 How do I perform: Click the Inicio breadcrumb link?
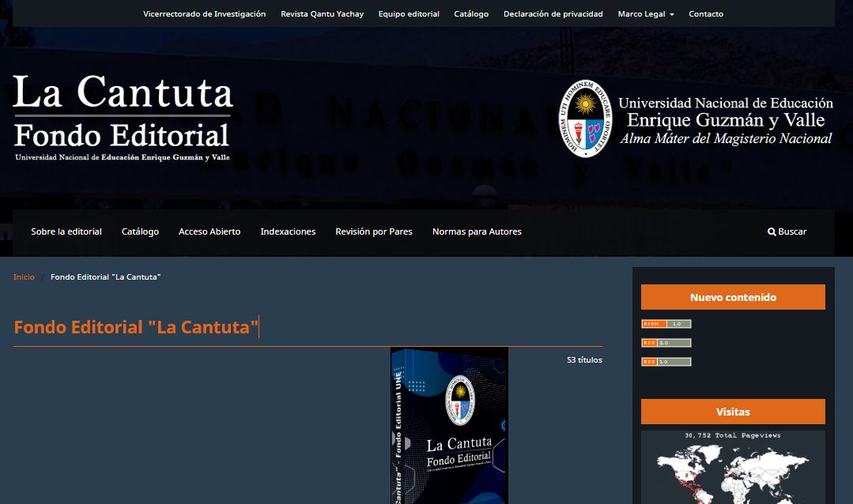click(24, 277)
